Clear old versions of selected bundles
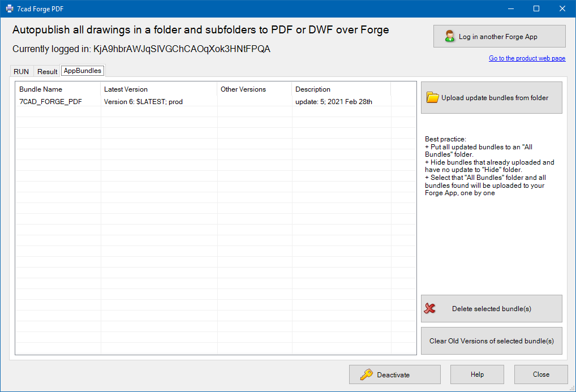 tap(491, 341)
